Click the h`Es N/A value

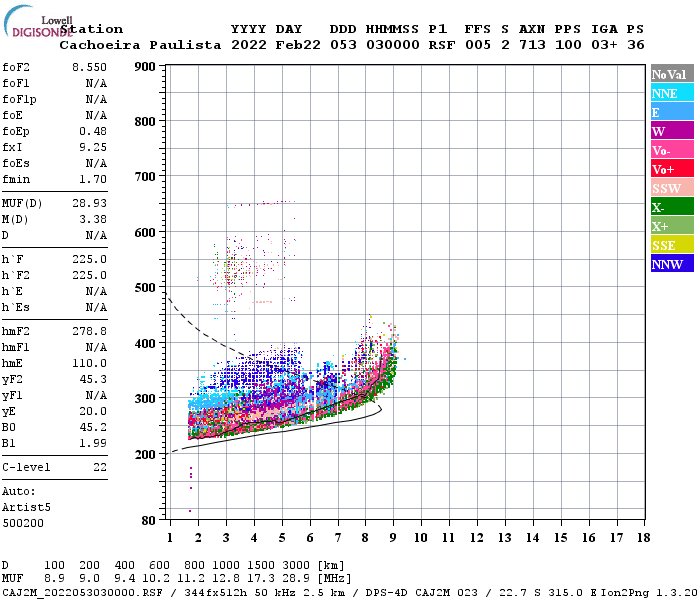pyautogui.click(x=96, y=308)
